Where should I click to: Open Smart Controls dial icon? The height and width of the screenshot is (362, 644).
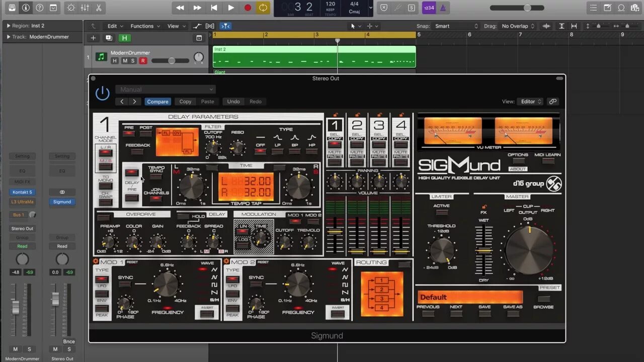[x=71, y=8]
